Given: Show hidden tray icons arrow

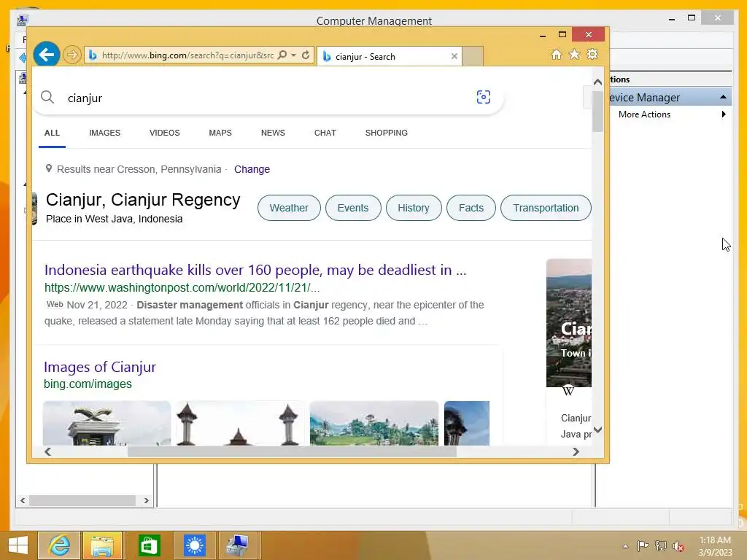Looking at the screenshot, I should [625, 546].
